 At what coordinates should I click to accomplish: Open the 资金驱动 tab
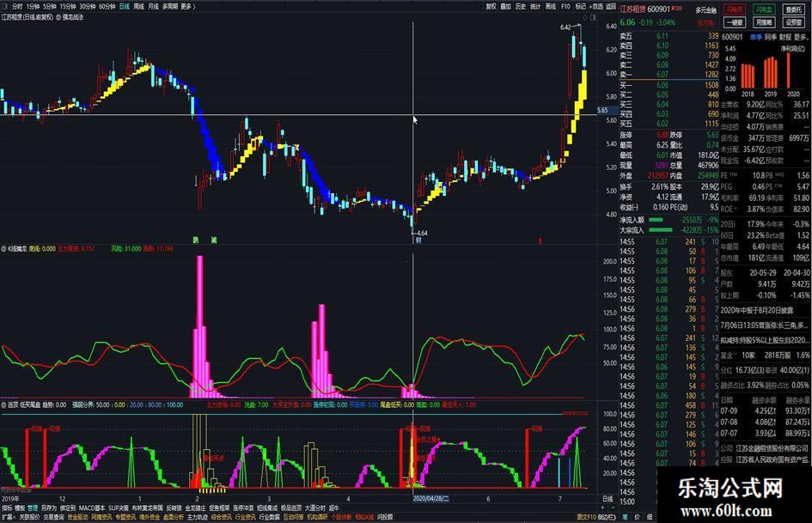point(77,517)
